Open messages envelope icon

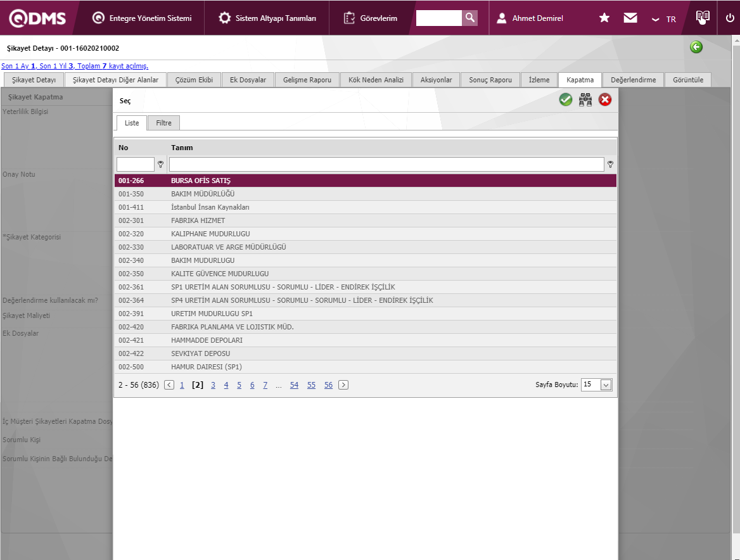point(630,18)
